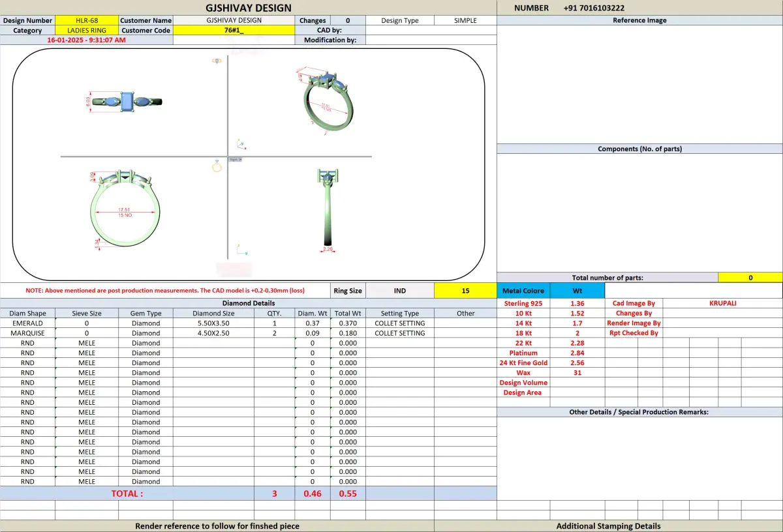Click COLLET SETTING in the EMERALD row
783x532 pixels.
tap(400, 323)
